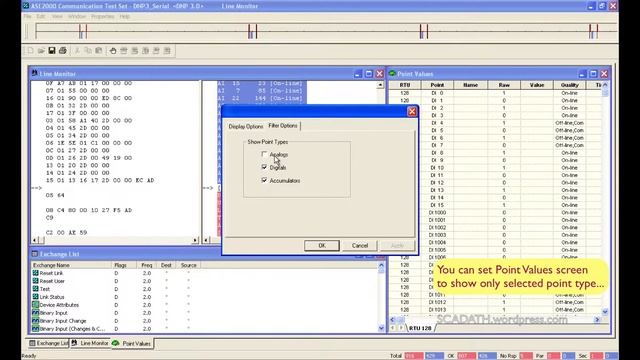
Task: Open the View menu
Action: pyautogui.click(x=57, y=16)
